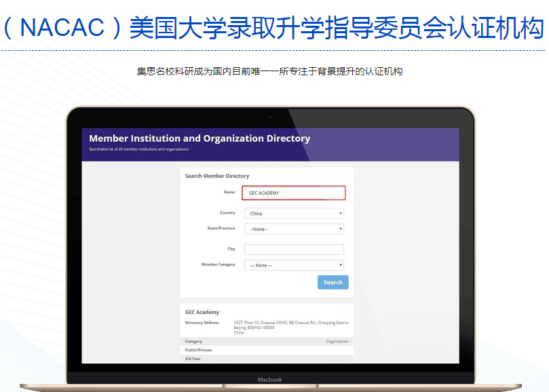Image resolution: width=549 pixels, height=392 pixels.
Task: Click the Name field label
Action: coord(229,192)
